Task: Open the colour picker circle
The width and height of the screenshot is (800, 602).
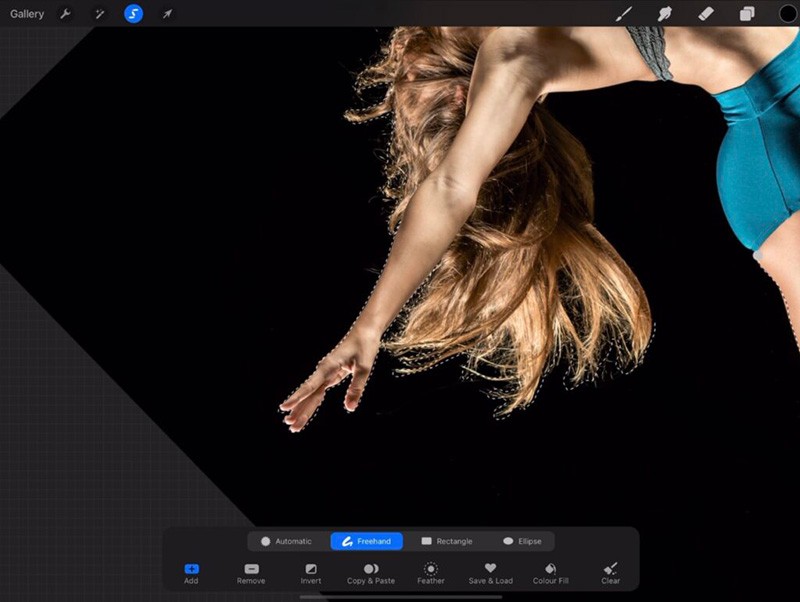Action: click(789, 14)
